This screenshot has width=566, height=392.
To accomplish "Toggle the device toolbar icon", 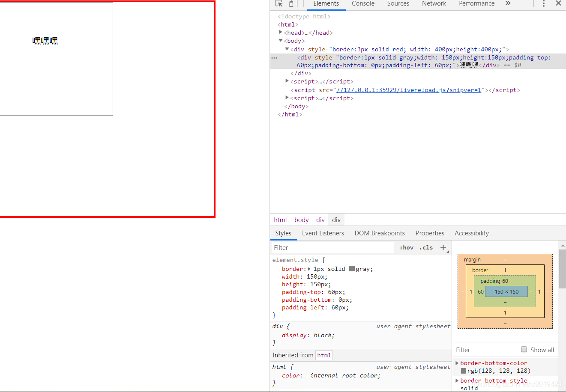I will (293, 3).
